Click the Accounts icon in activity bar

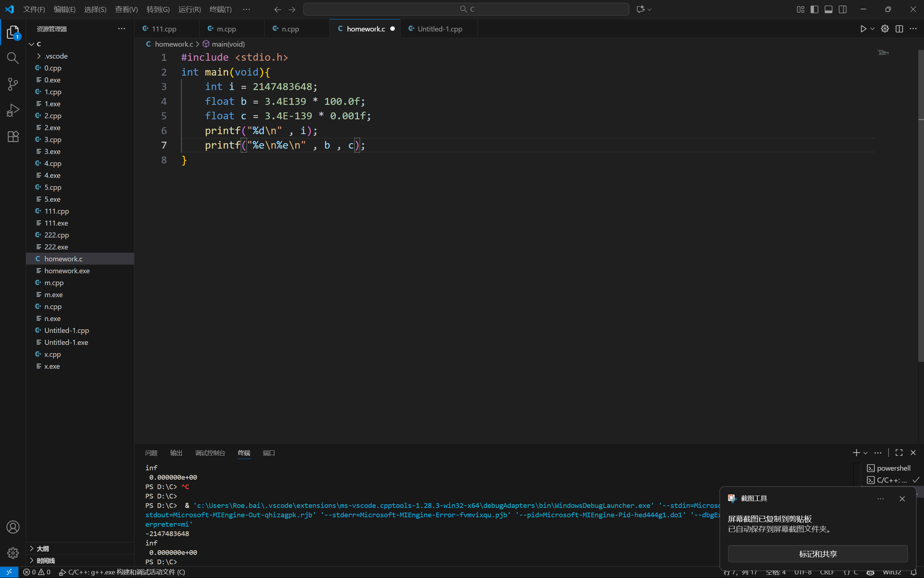pyautogui.click(x=13, y=527)
